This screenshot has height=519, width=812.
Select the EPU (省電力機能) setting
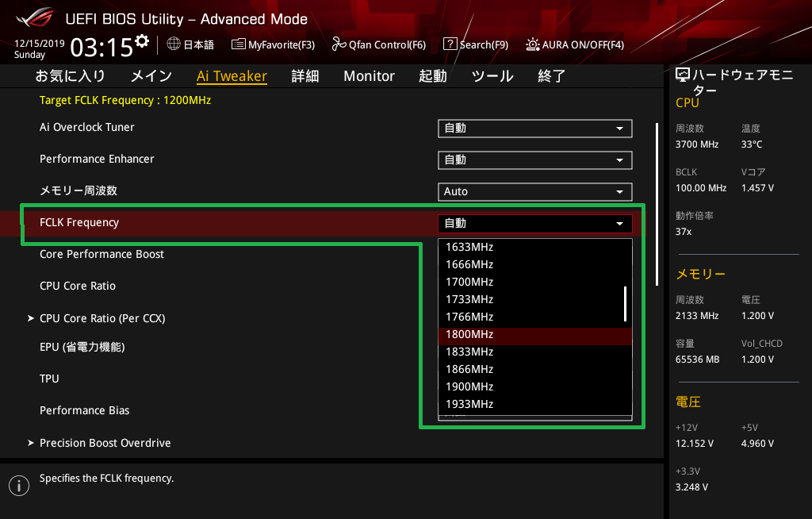point(82,347)
